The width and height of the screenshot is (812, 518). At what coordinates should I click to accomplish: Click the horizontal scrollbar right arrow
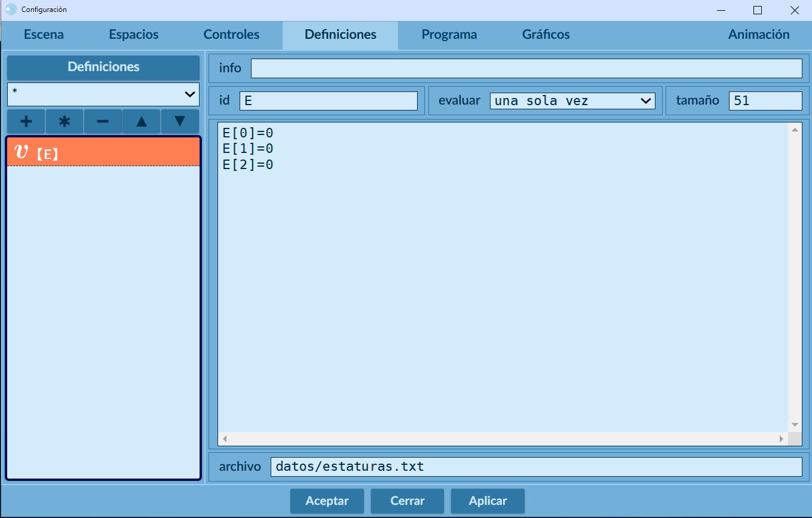[x=782, y=439]
